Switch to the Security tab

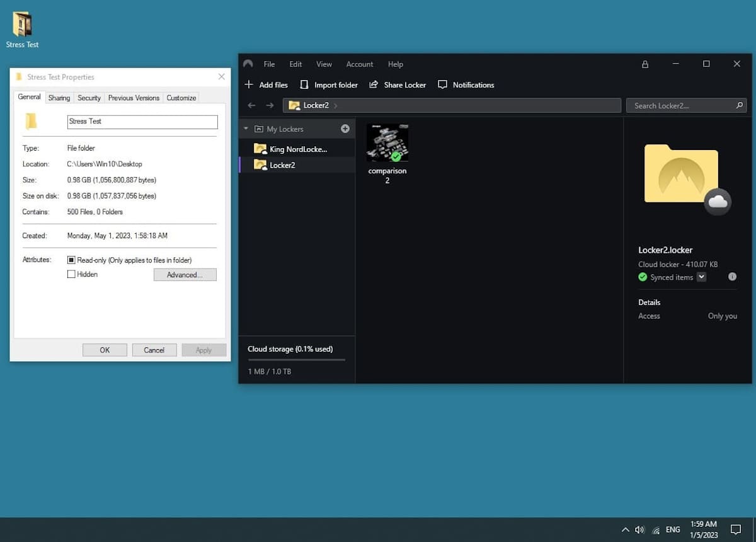click(89, 98)
